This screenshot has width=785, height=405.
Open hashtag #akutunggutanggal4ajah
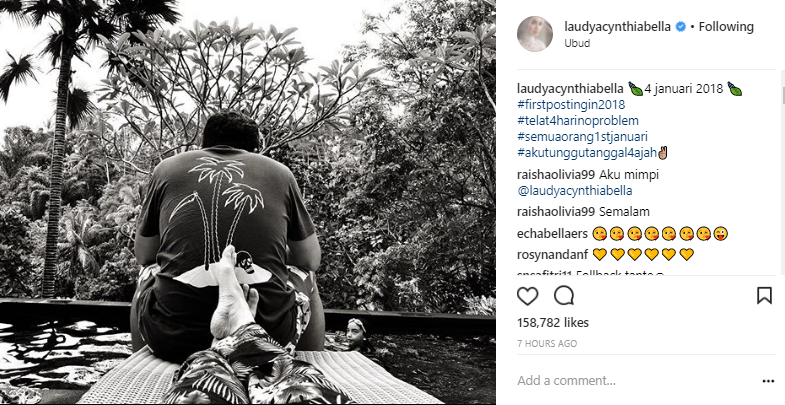pyautogui.click(x=587, y=153)
